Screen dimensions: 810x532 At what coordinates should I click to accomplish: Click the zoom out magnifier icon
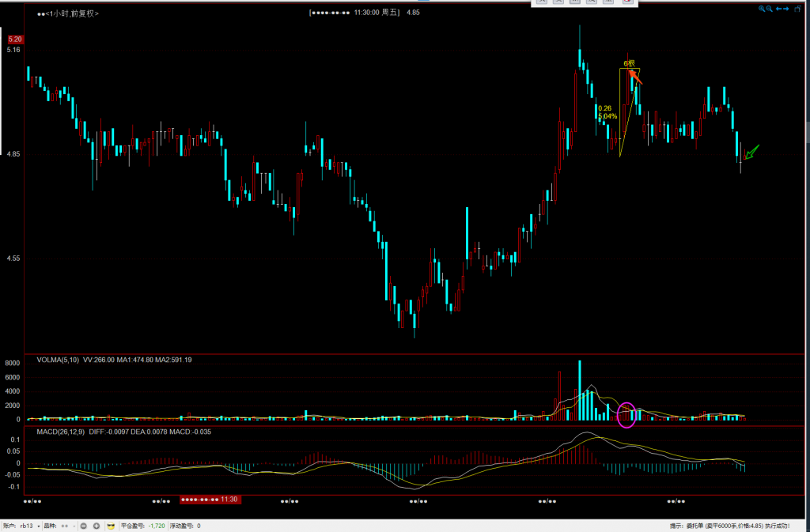click(769, 9)
